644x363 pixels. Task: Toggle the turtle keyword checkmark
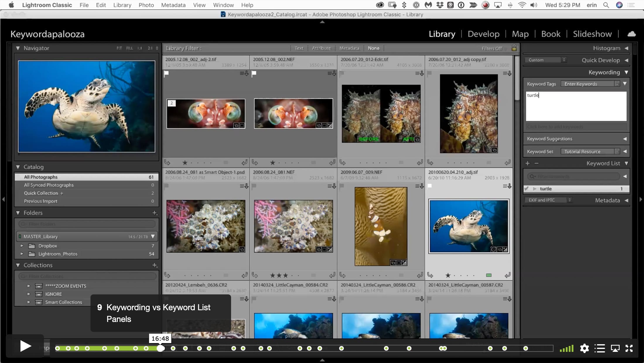coord(527,189)
